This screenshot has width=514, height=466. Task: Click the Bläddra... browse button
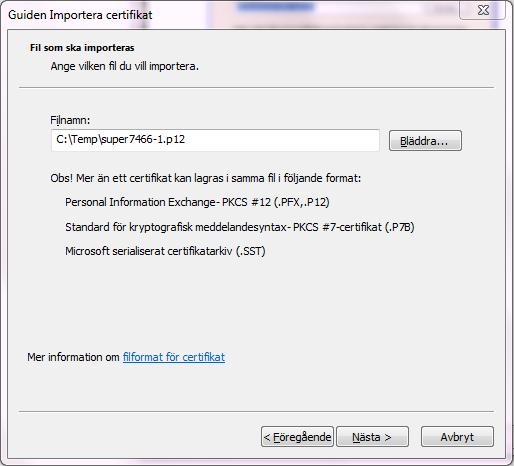[x=425, y=141]
